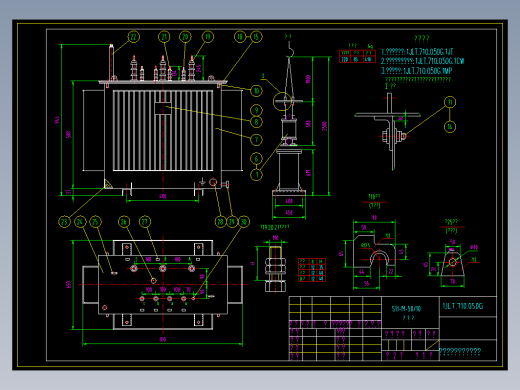Click note line ending 1JLT.710.050G.1JT

coord(417,52)
